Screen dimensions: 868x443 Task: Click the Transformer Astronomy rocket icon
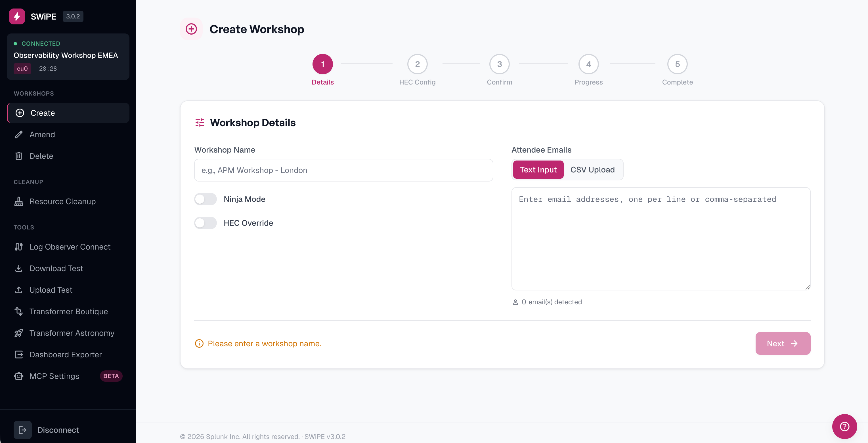point(19,333)
